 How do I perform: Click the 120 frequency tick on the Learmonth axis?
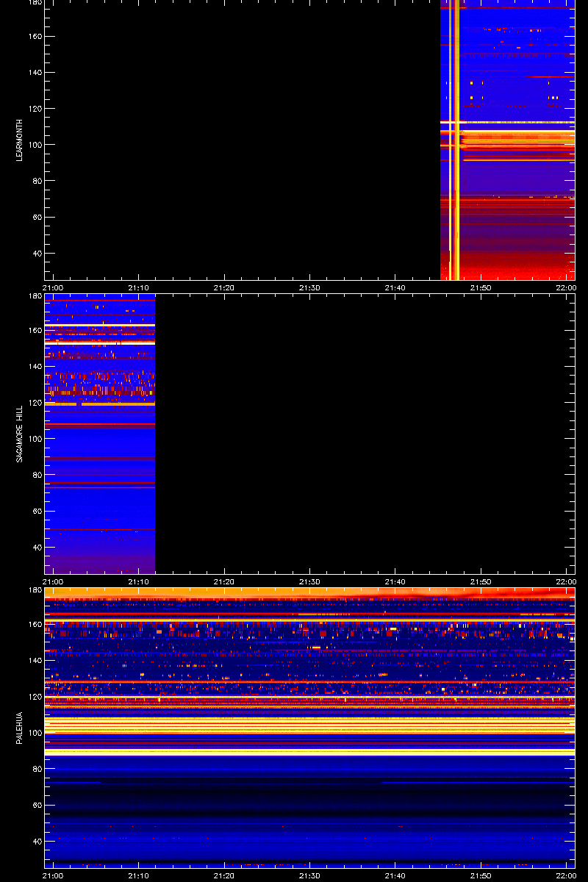[x=35, y=109]
